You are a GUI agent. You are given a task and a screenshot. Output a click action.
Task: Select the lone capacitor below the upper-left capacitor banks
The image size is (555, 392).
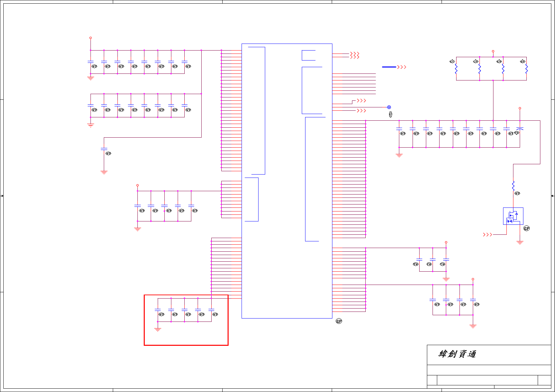[104, 149]
